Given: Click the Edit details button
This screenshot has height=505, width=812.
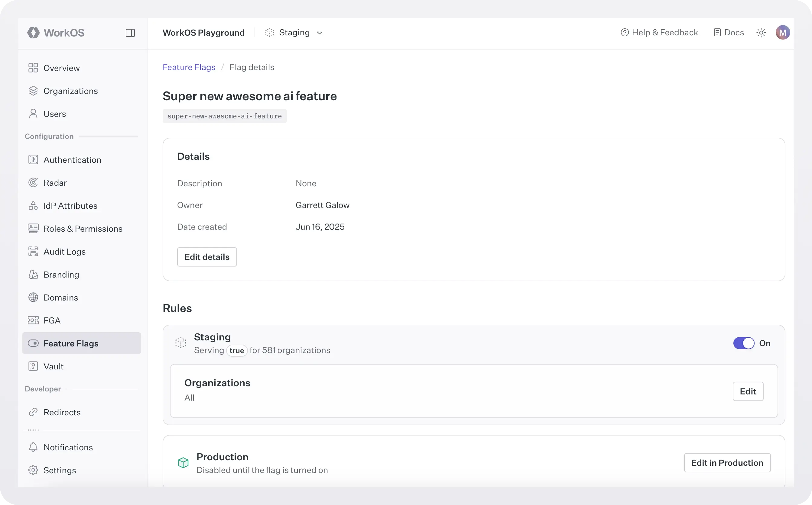Looking at the screenshot, I should (x=207, y=257).
